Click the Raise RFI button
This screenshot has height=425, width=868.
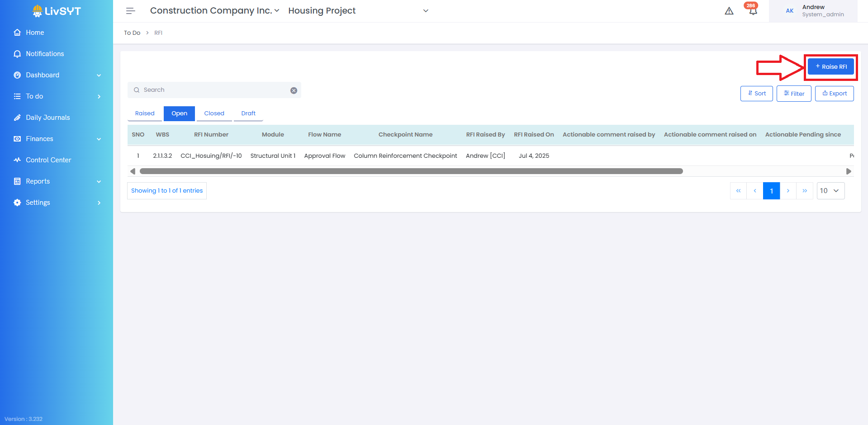coord(831,66)
